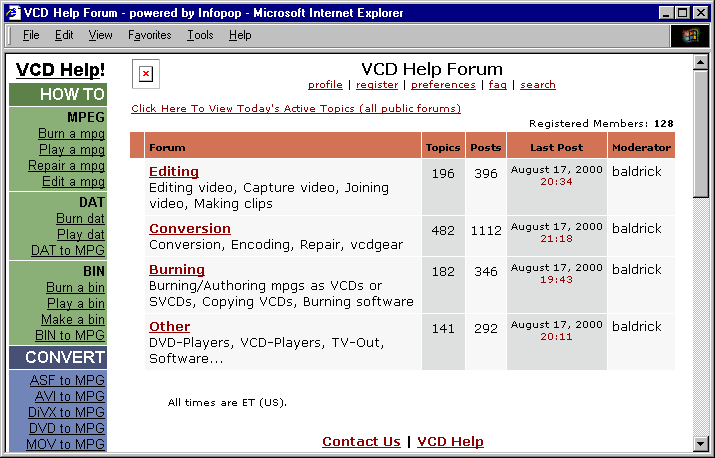Viewport: 715px width, 458px height.
Task: Open the Editing forum
Action: [174, 172]
